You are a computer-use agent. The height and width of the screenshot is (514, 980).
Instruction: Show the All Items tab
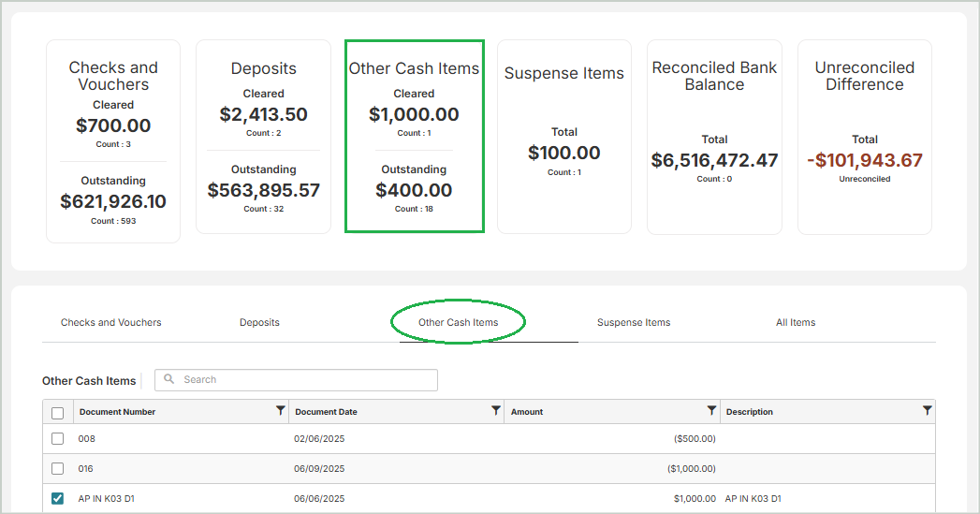click(795, 323)
